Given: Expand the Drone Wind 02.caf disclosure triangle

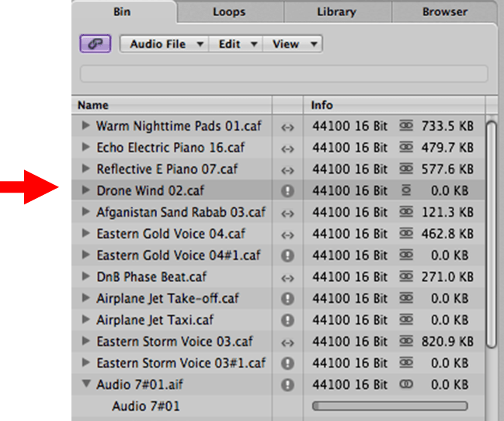Looking at the screenshot, I should 85,191.
